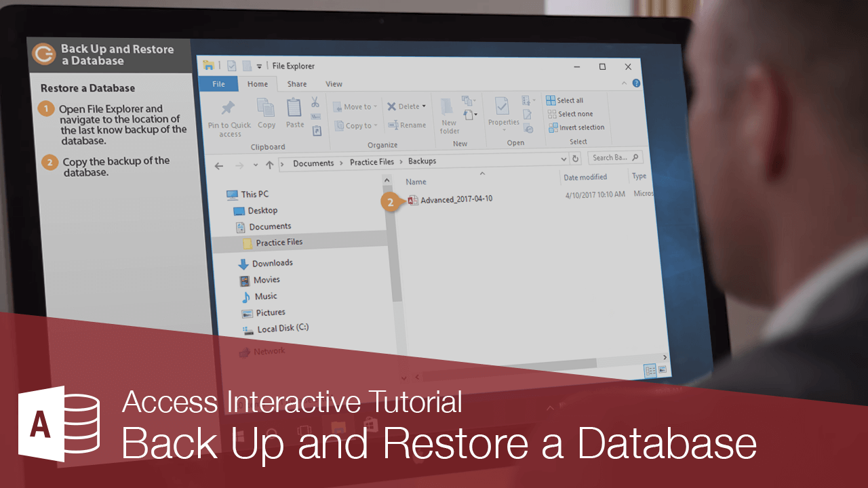Image resolution: width=868 pixels, height=488 pixels.
Task: Click the Properties quick access toolbar icon
Action: 231,66
